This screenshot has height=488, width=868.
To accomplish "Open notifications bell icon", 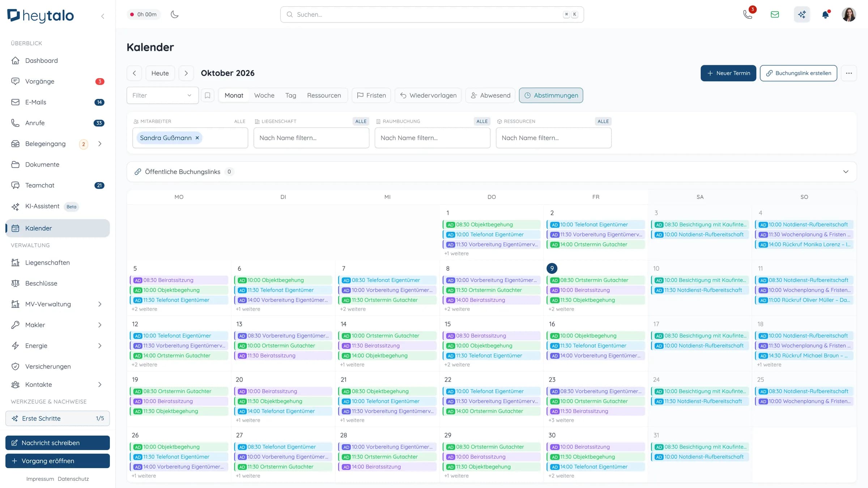I will (825, 14).
